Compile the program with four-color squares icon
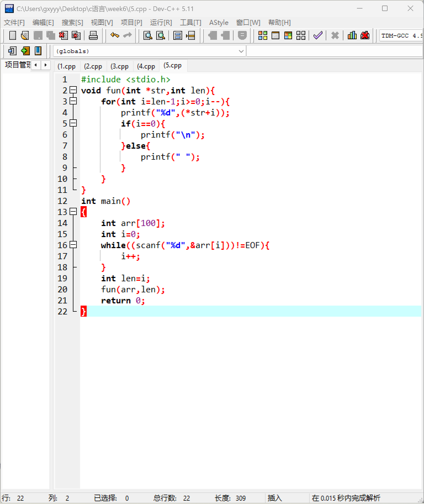Image resolution: width=424 pixels, height=504 pixels. click(263, 35)
